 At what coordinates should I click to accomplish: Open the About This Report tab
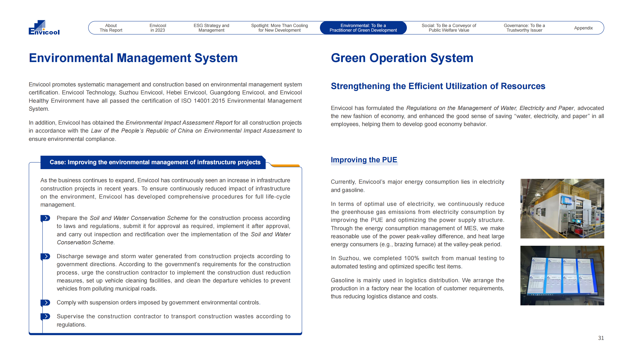pyautogui.click(x=111, y=28)
